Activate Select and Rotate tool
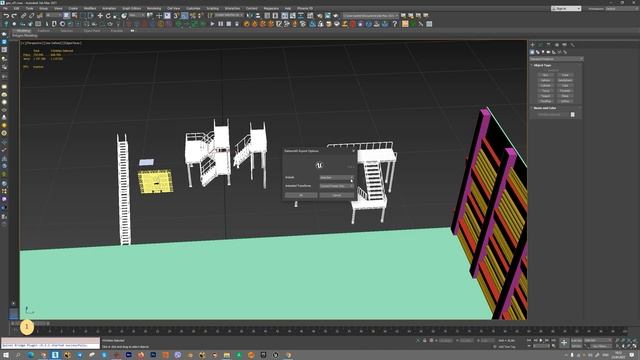 tap(108, 16)
